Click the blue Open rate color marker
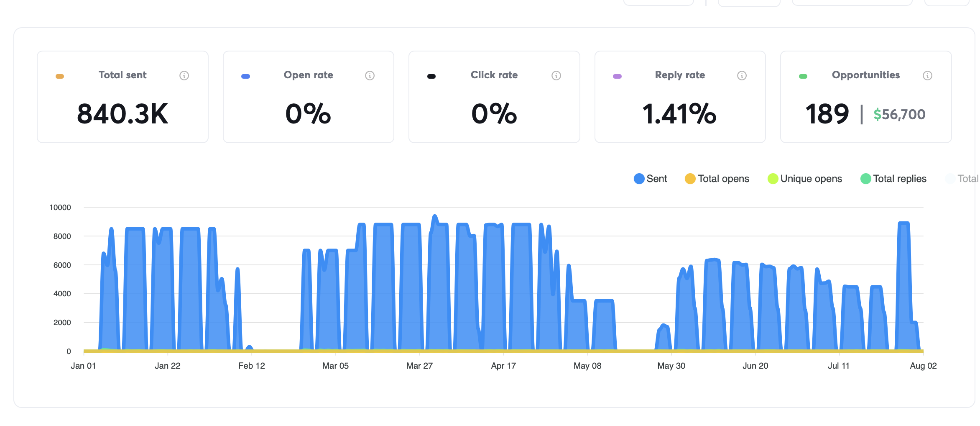980x426 pixels. (x=246, y=76)
